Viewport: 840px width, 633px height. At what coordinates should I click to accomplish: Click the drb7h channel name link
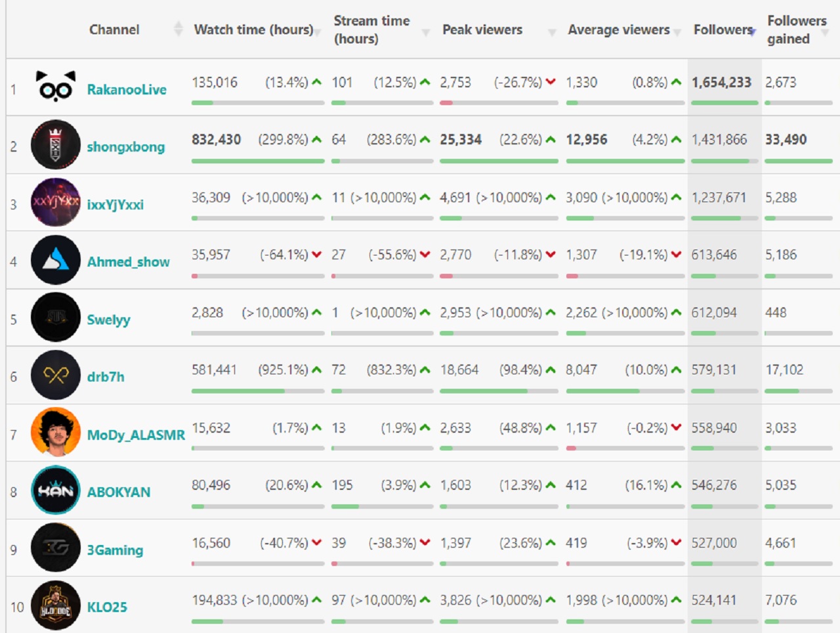106,377
